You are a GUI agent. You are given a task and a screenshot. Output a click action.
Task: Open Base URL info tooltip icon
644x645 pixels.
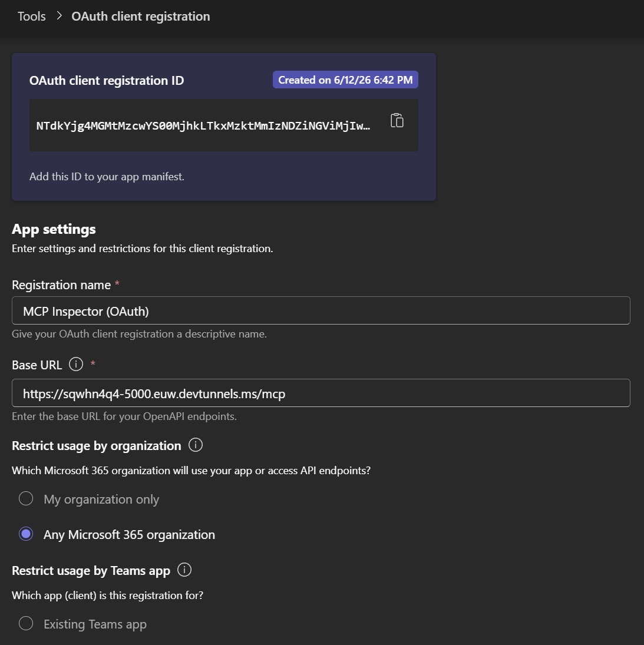click(76, 364)
